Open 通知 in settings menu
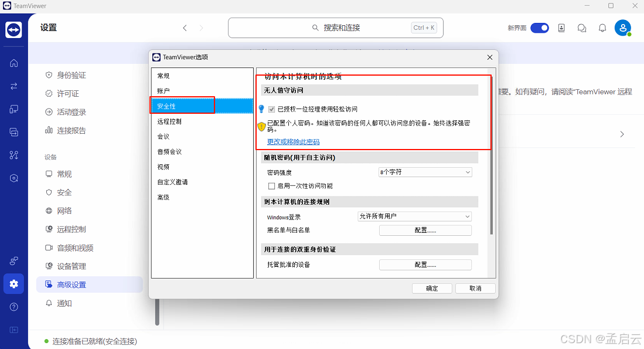 [90, 303]
